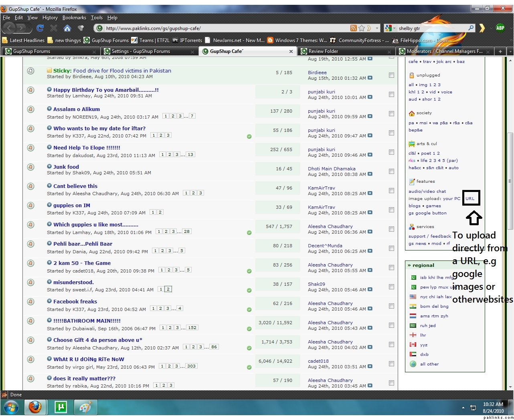The height and width of the screenshot is (420, 514).
Task: Click the search magnifier in search box
Action: click(471, 28)
